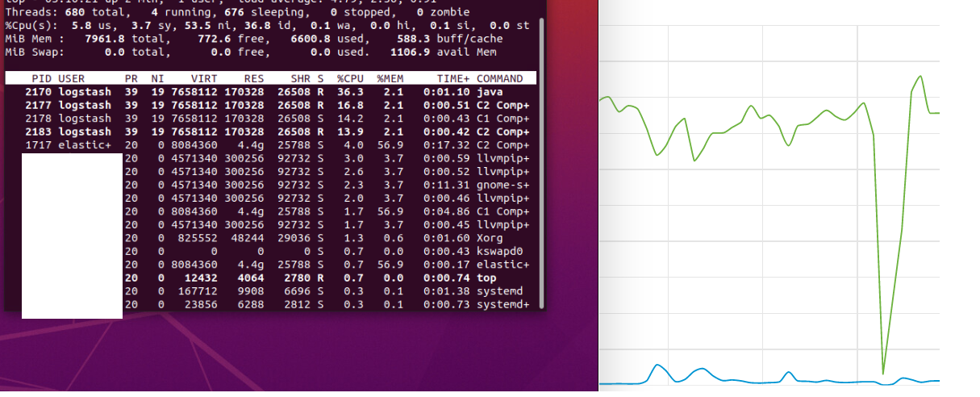Viewport: 980px width, 397px height.
Task: Click the java command entry
Action: (490, 92)
